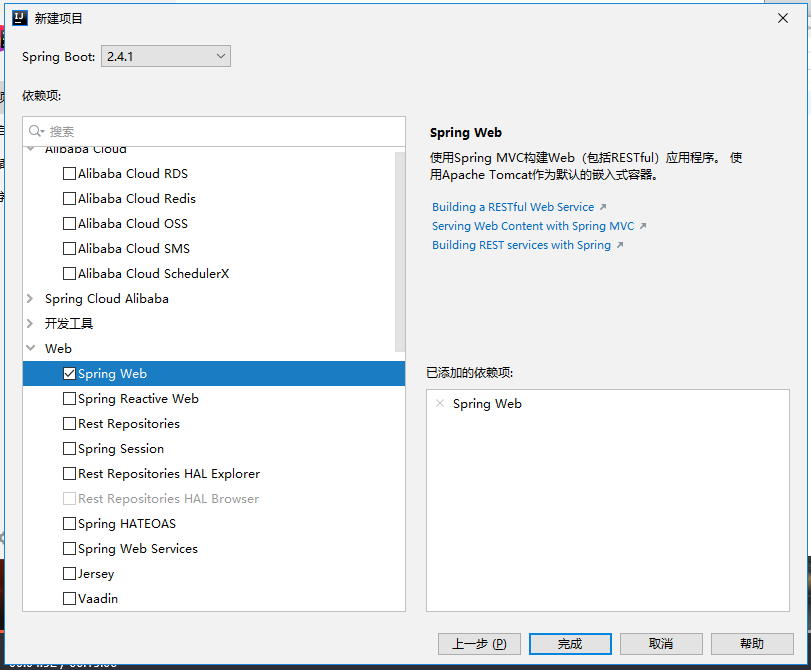Tick the Vaadin checkbox

tap(69, 599)
